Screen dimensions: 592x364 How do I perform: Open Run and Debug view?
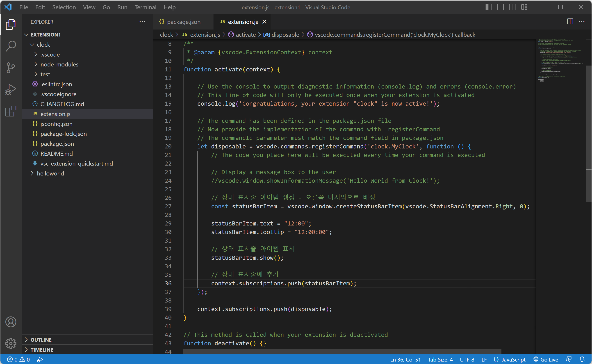(x=11, y=89)
